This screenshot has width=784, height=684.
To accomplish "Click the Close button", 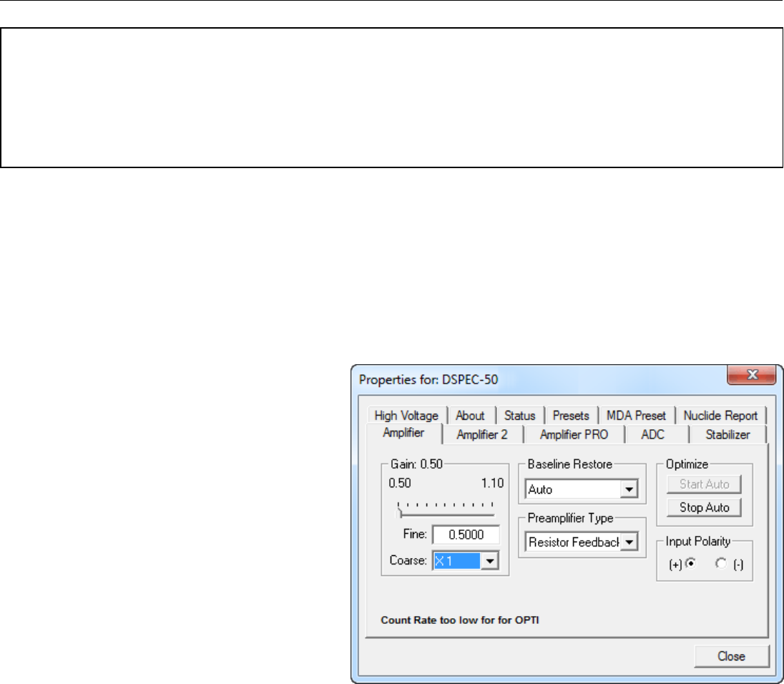I will pyautogui.click(x=732, y=656).
